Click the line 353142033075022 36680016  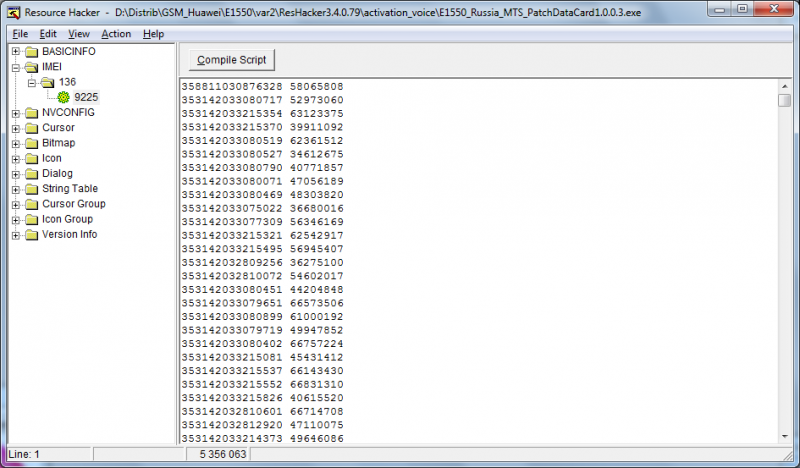click(x=262, y=208)
